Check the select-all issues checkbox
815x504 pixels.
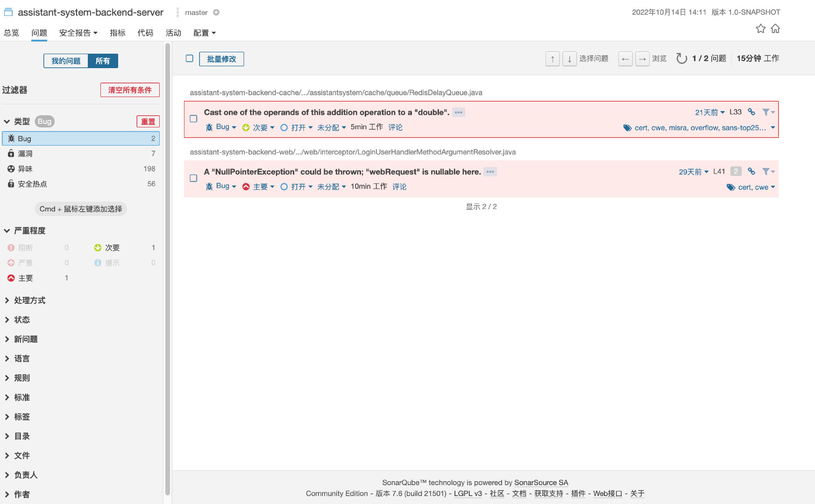[x=189, y=58]
